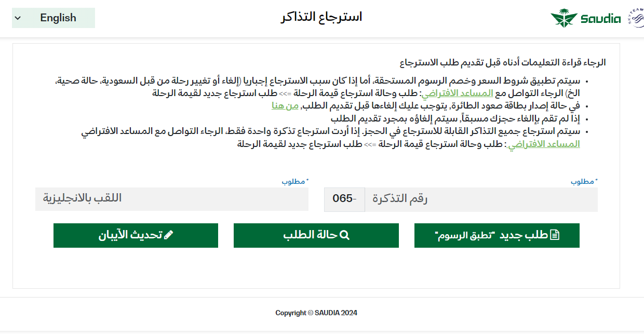Open the bottom المساعد الافتراضي link
The image size is (644, 336).
(x=544, y=144)
